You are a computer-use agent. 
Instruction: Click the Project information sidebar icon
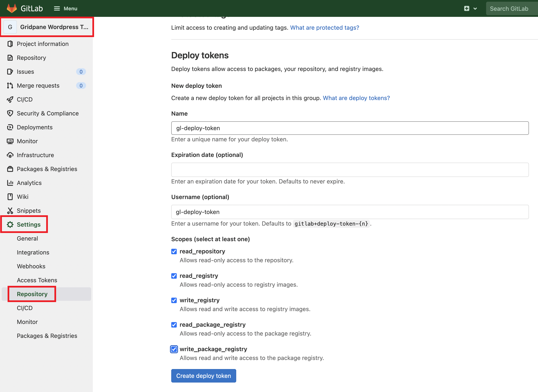[x=10, y=44]
